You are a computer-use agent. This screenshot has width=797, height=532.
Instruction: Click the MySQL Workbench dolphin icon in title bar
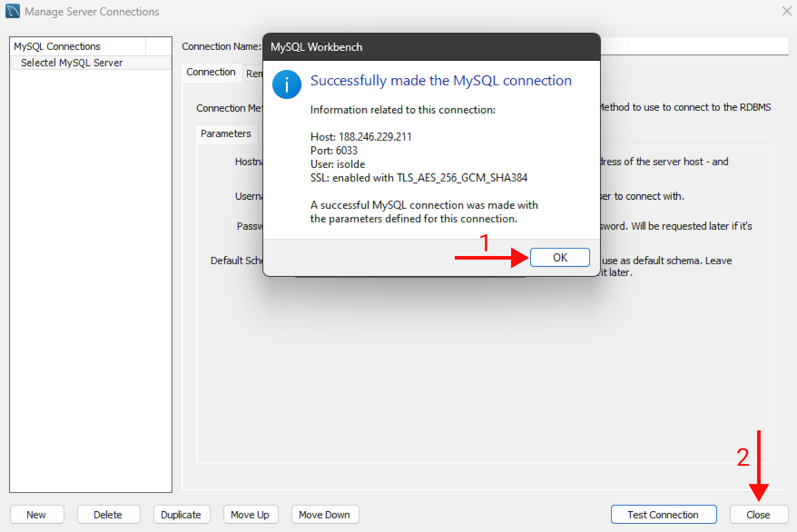click(12, 11)
